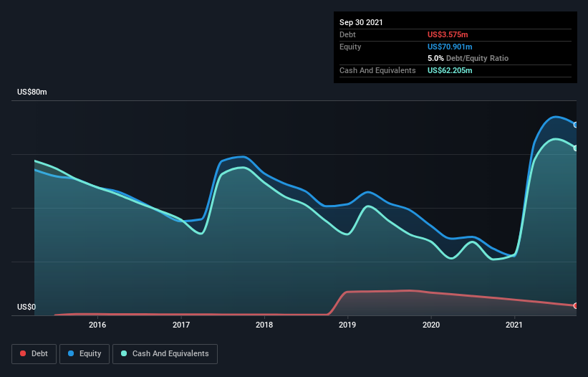Click the 2021 x-axis label
This screenshot has width=588, height=377.
[x=514, y=325]
